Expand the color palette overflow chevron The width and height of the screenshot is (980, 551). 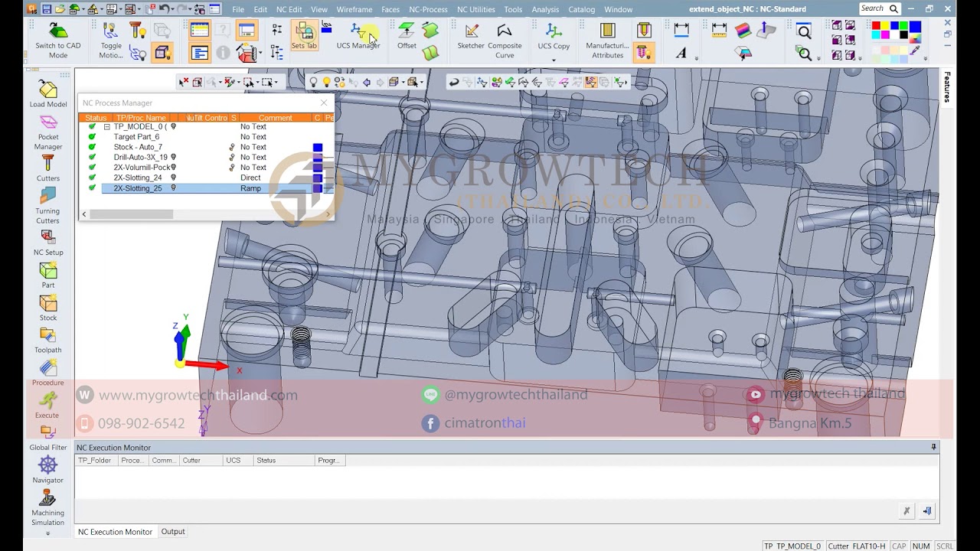point(925,58)
